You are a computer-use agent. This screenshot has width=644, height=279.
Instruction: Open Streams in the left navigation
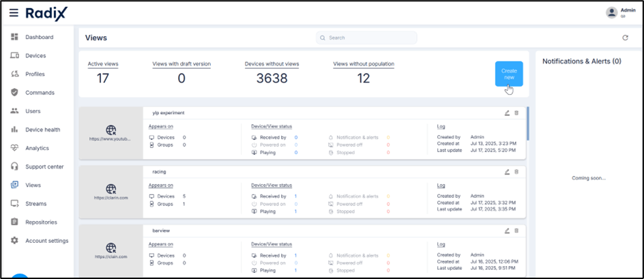(35, 203)
